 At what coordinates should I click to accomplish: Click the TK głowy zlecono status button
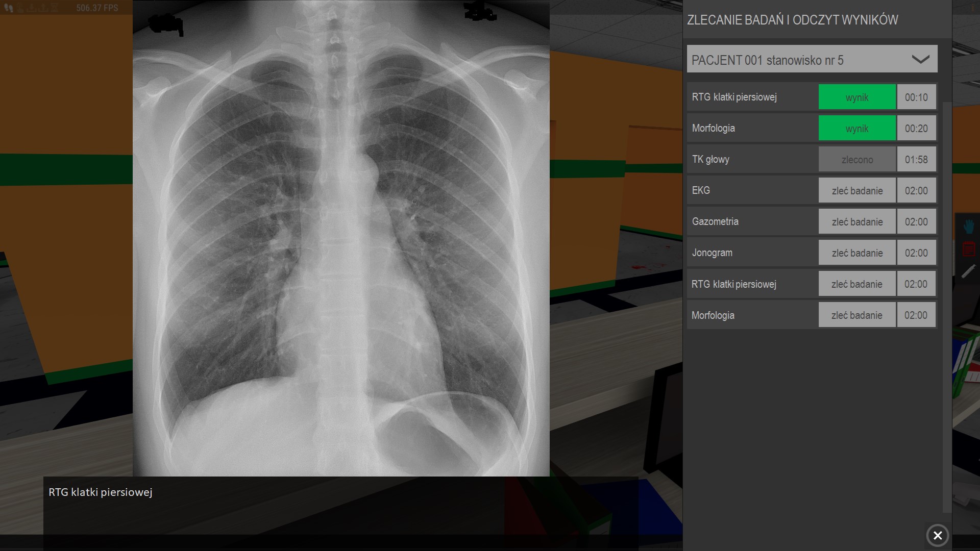pos(856,160)
